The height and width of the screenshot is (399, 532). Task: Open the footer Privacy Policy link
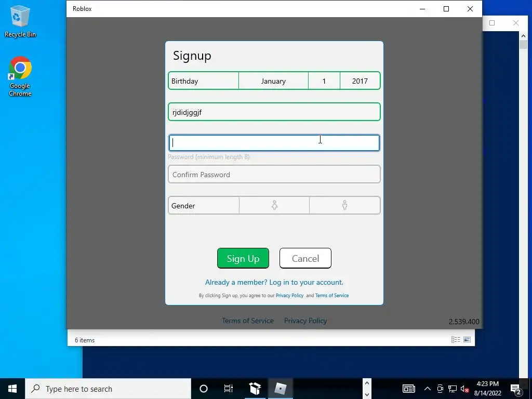[305, 321]
